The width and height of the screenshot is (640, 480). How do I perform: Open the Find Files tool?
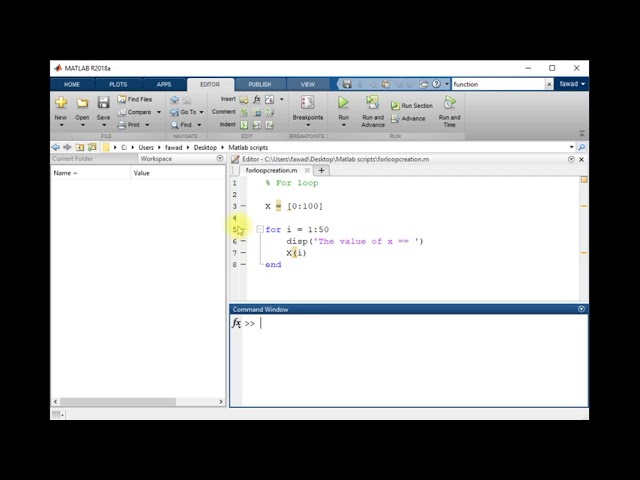pyautogui.click(x=135, y=99)
